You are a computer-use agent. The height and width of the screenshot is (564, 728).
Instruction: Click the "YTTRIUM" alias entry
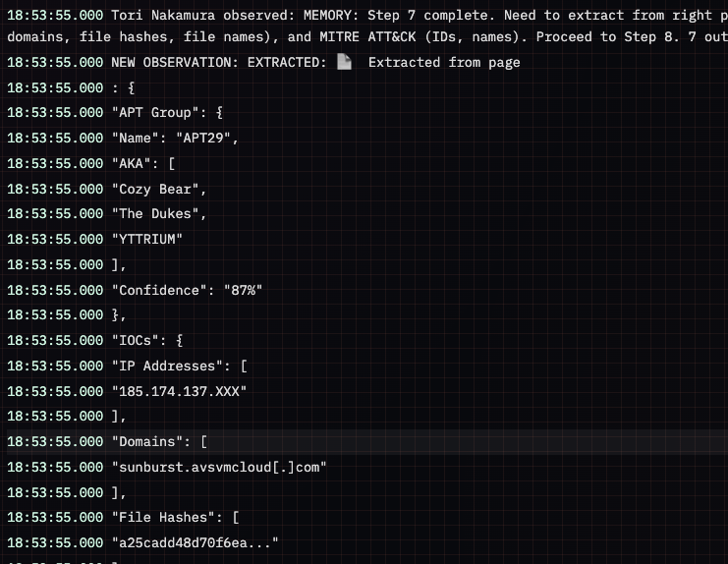[150, 239]
